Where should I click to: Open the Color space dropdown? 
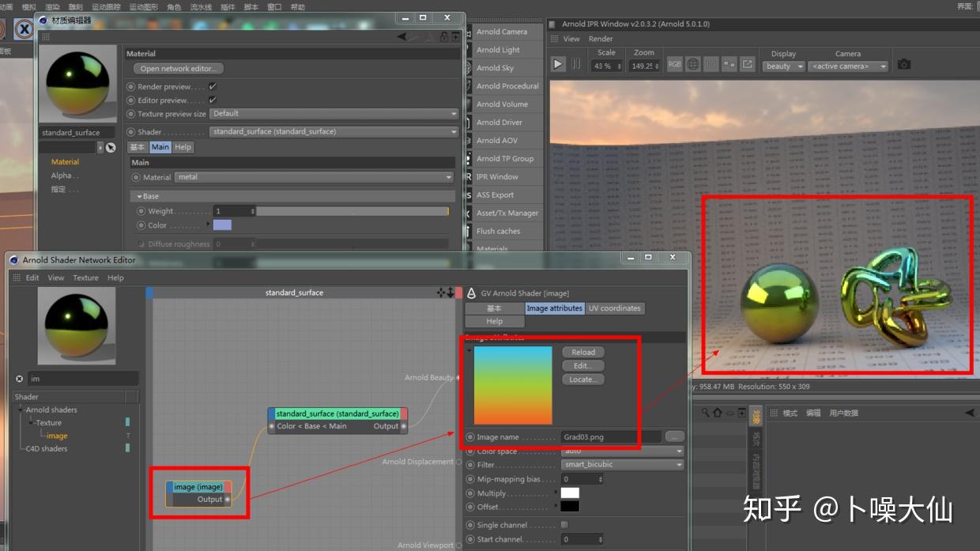(x=622, y=451)
